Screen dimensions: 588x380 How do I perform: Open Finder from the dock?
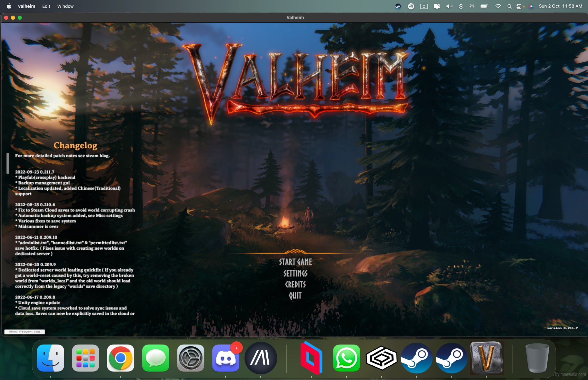pos(51,358)
